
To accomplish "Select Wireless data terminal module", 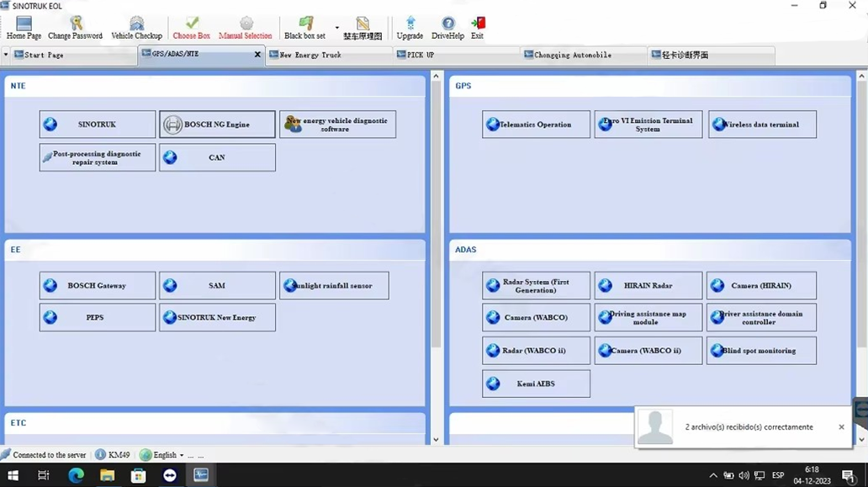I will tap(762, 124).
